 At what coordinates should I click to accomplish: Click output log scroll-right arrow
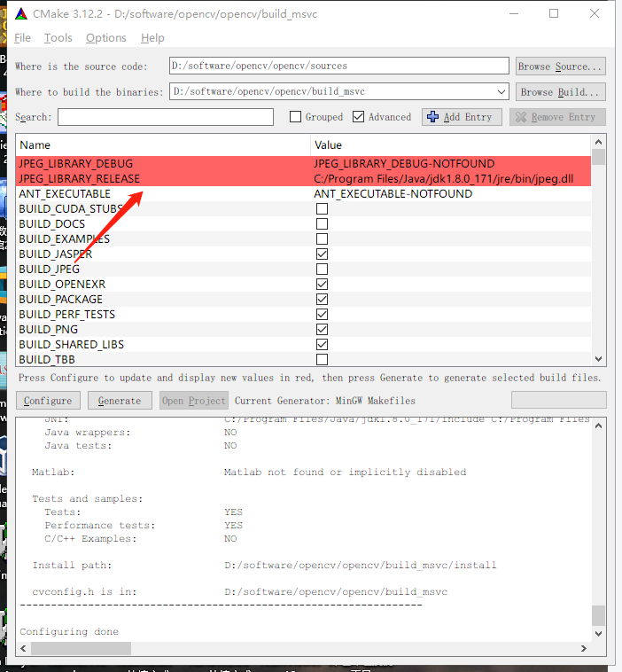pos(583,648)
